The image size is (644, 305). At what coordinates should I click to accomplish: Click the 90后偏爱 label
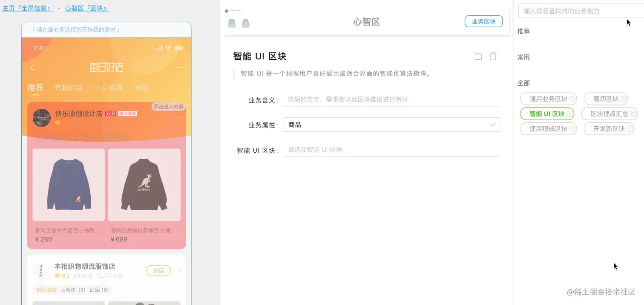46,290
